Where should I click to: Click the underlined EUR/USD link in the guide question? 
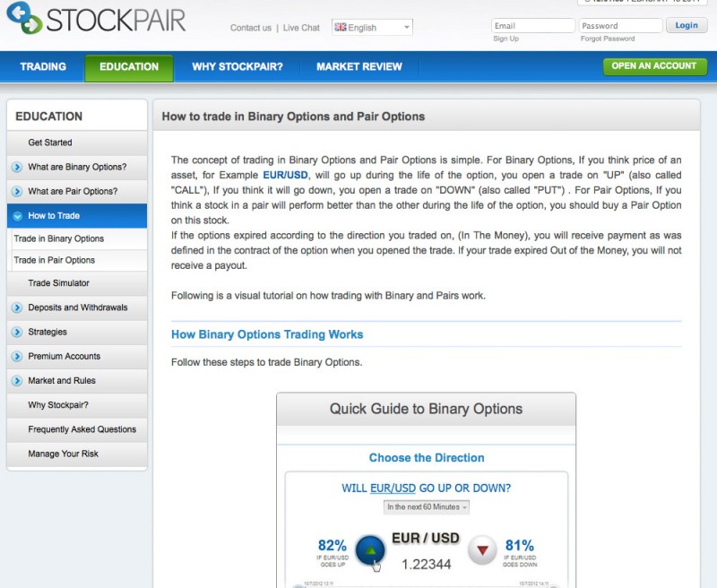tap(393, 489)
